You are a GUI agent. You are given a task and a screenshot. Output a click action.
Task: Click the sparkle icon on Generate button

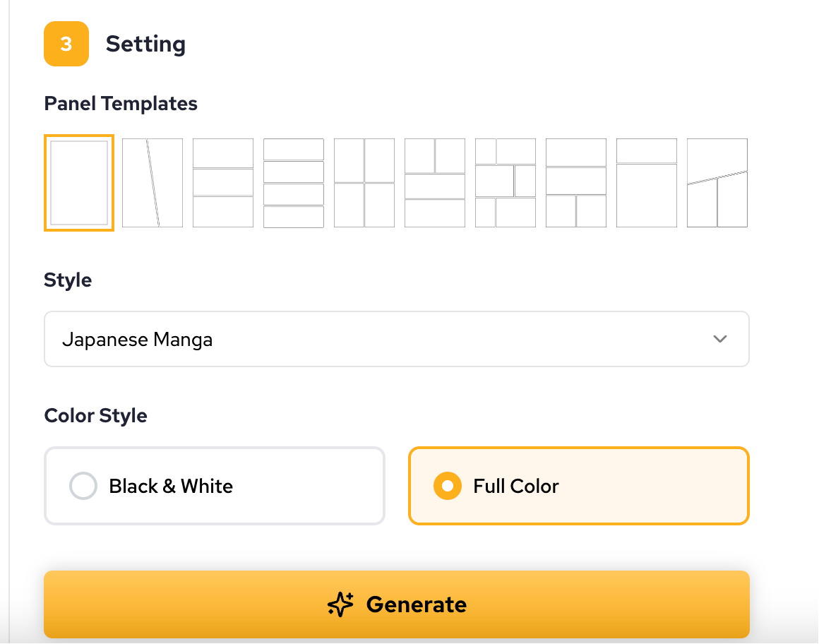[x=340, y=604]
